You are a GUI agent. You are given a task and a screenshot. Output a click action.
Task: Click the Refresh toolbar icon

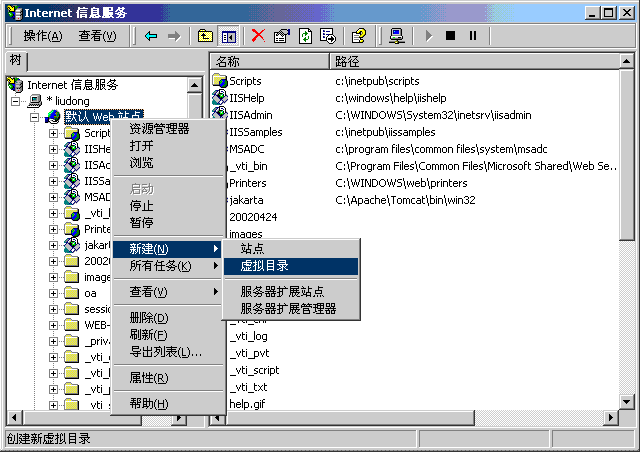coord(305,36)
